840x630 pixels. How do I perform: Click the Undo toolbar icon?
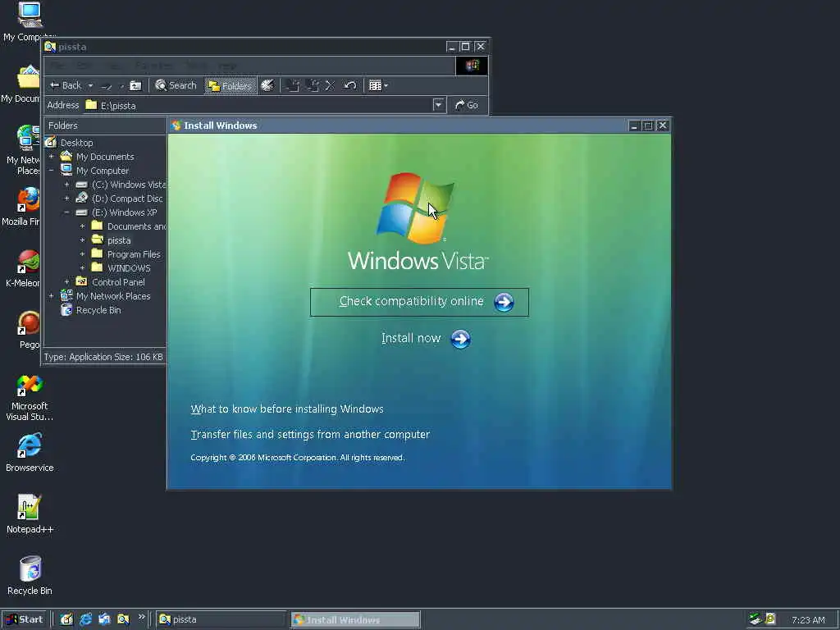(349, 85)
